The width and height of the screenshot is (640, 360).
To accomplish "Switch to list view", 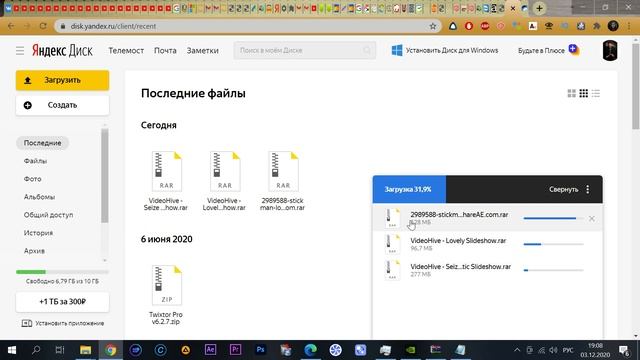I will coord(596,93).
